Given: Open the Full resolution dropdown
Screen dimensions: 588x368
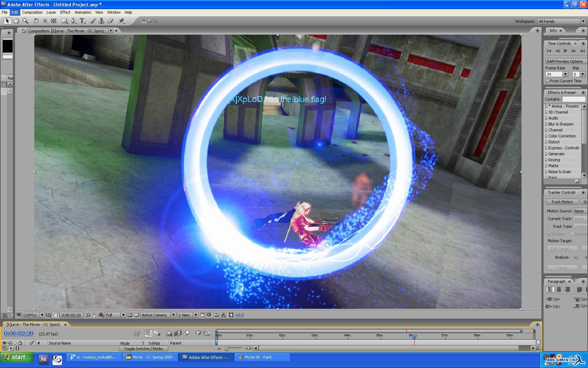Looking at the screenshot, I should (115, 315).
